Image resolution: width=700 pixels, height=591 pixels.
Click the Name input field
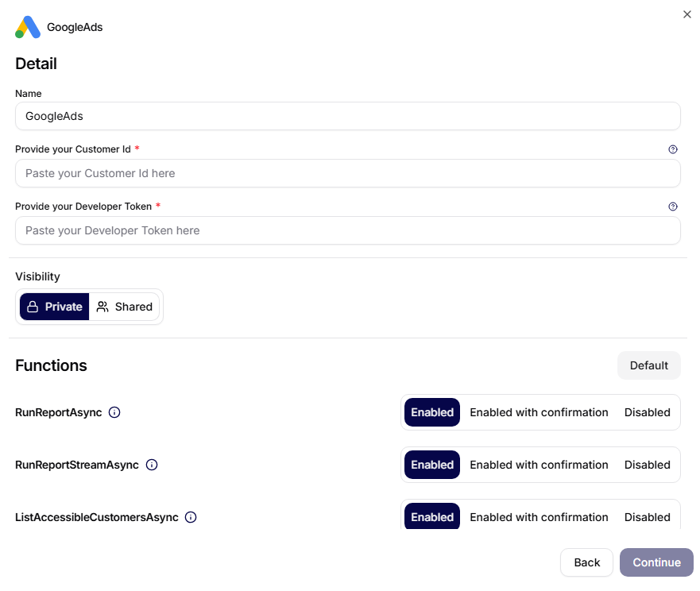[x=348, y=116]
